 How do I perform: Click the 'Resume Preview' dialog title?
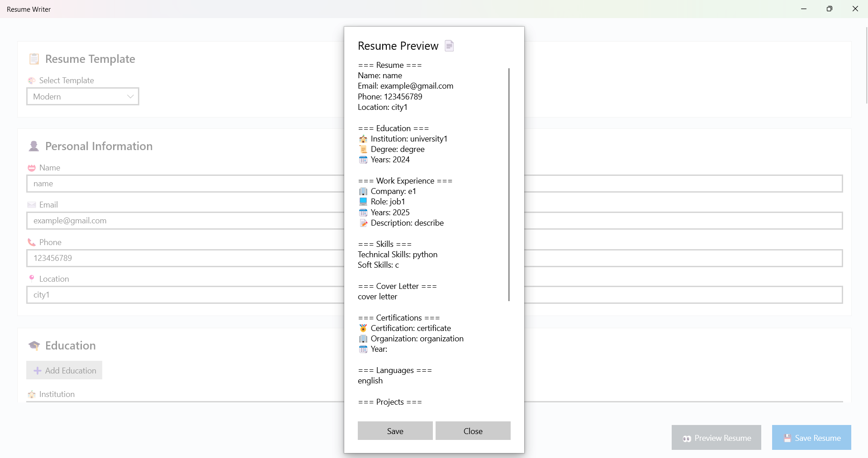click(398, 46)
